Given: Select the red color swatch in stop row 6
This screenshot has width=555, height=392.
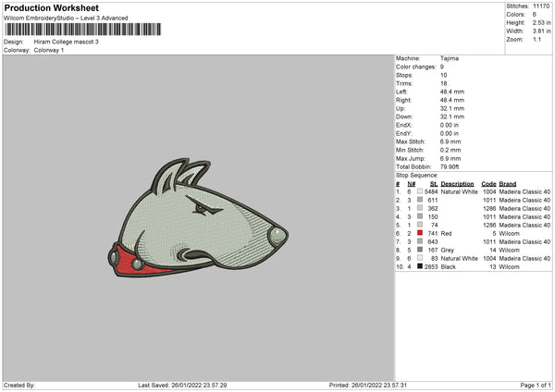Looking at the screenshot, I should 420,233.
